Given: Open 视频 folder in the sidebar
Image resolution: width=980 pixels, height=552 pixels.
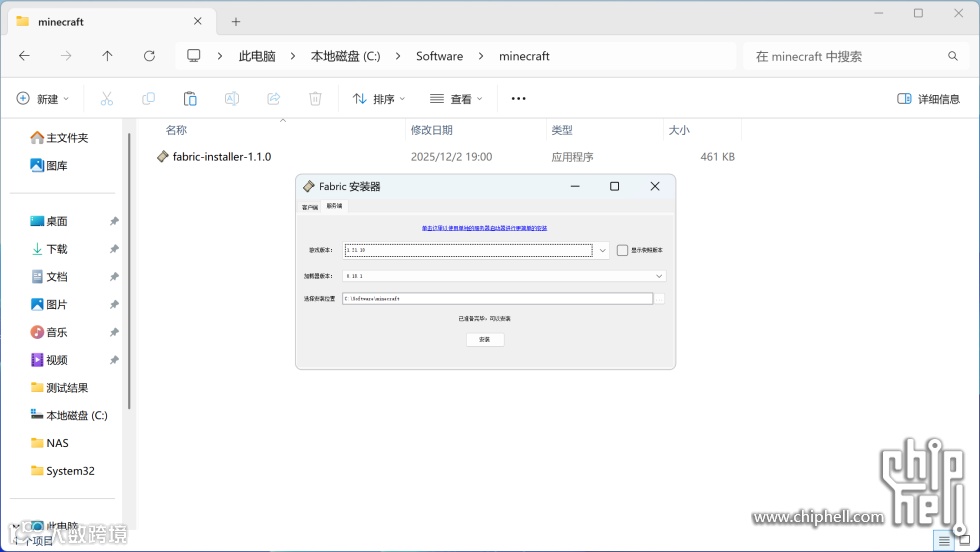Looking at the screenshot, I should point(49,360).
